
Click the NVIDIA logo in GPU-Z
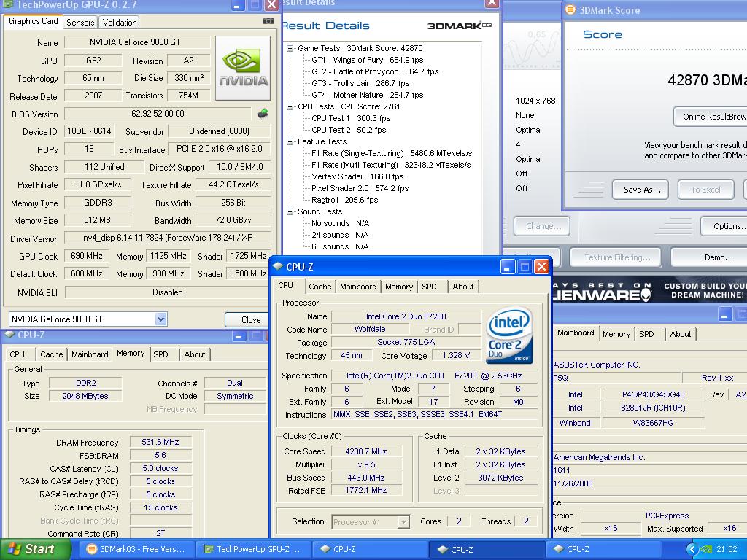(x=243, y=68)
